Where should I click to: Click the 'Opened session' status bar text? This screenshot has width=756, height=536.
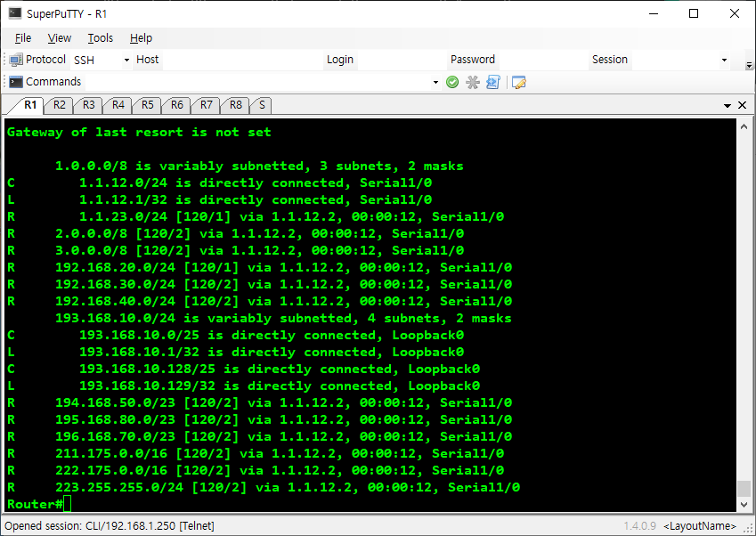(x=110, y=526)
